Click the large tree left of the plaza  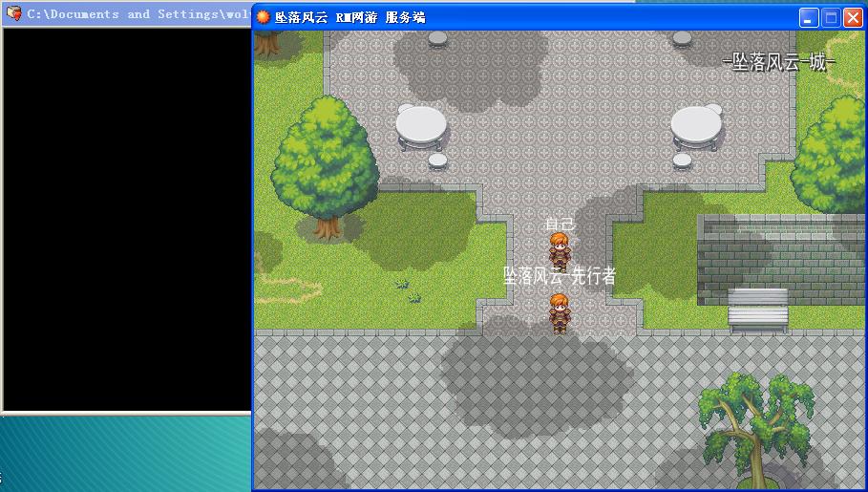326,167
